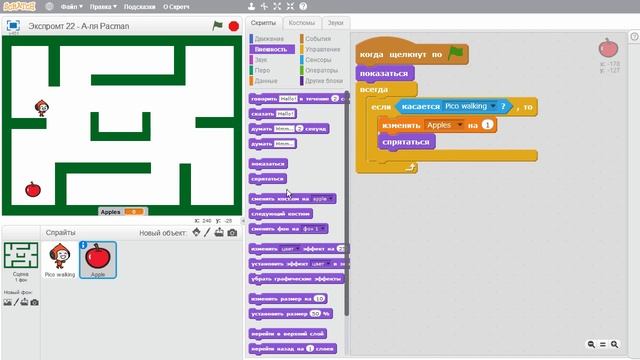Image resolution: width=640 pixels, height=360 pixels.
Task: Zoom in the scripts area
Action: point(615,344)
